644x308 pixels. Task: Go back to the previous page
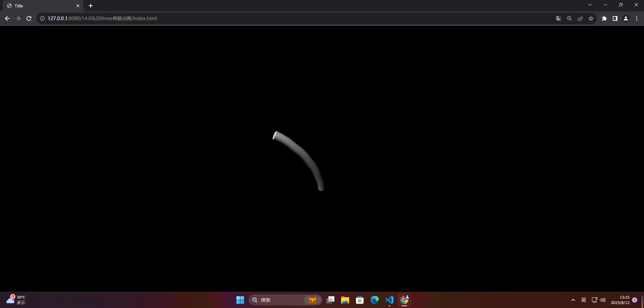click(x=7, y=18)
